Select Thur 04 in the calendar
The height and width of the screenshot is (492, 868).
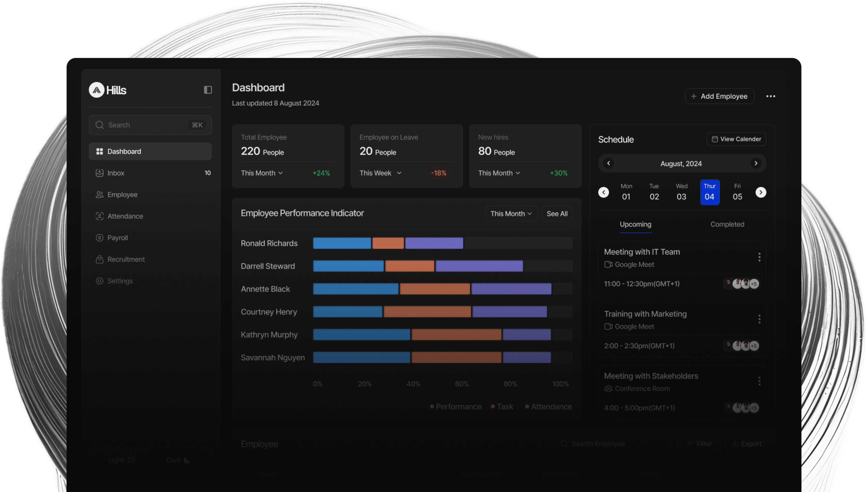coord(710,192)
